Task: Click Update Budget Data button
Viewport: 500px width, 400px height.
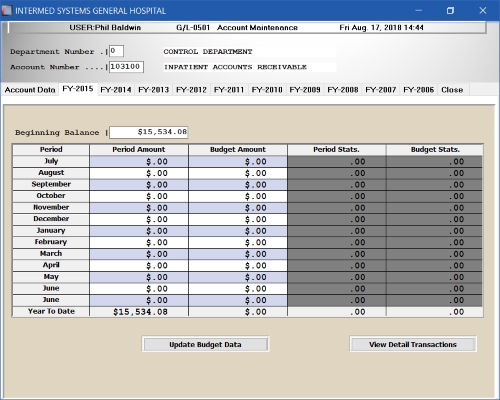Action: click(x=205, y=344)
